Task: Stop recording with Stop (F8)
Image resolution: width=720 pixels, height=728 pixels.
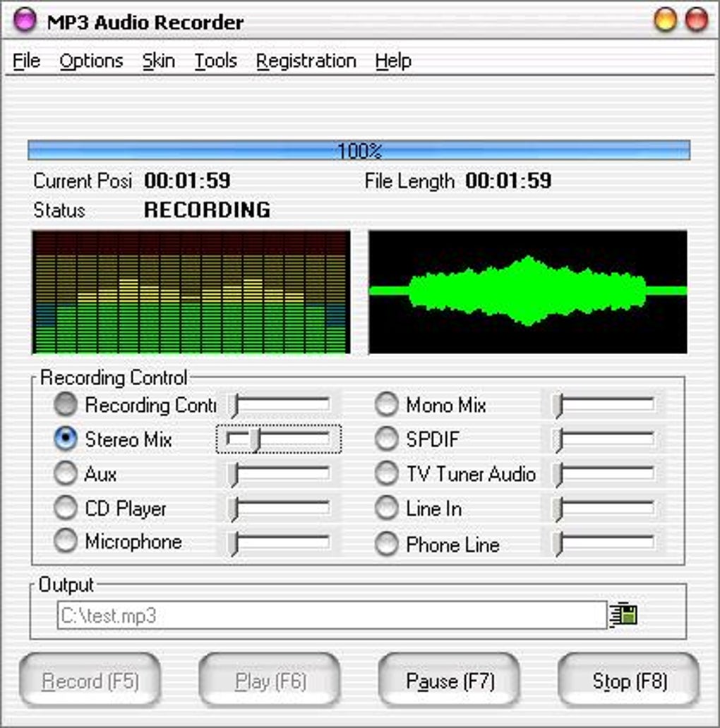Action: point(629,681)
